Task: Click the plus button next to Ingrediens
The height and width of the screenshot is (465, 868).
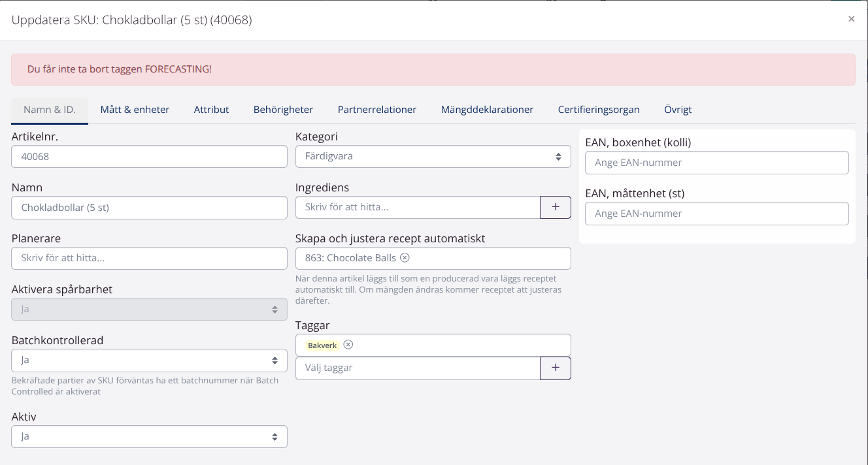Action: [x=555, y=207]
